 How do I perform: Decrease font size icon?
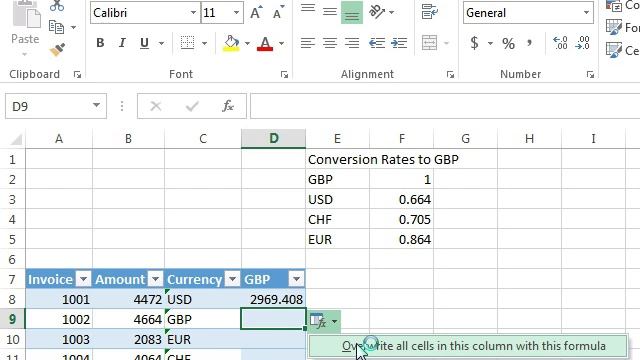click(278, 13)
